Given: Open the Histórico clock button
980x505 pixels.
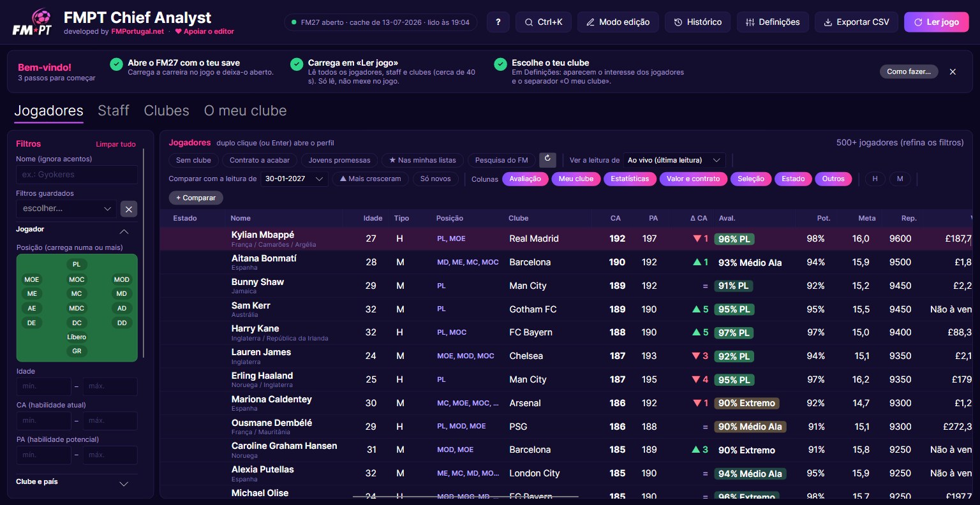Looking at the screenshot, I should (697, 22).
